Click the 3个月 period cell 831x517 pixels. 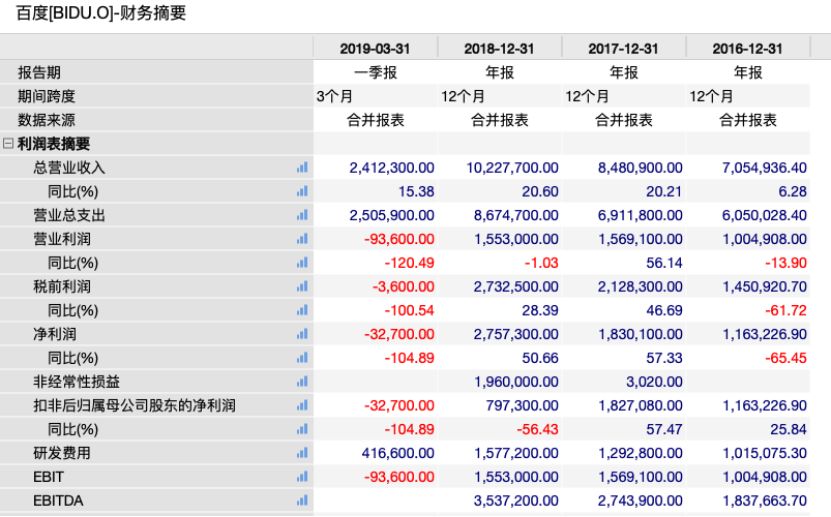(334, 96)
